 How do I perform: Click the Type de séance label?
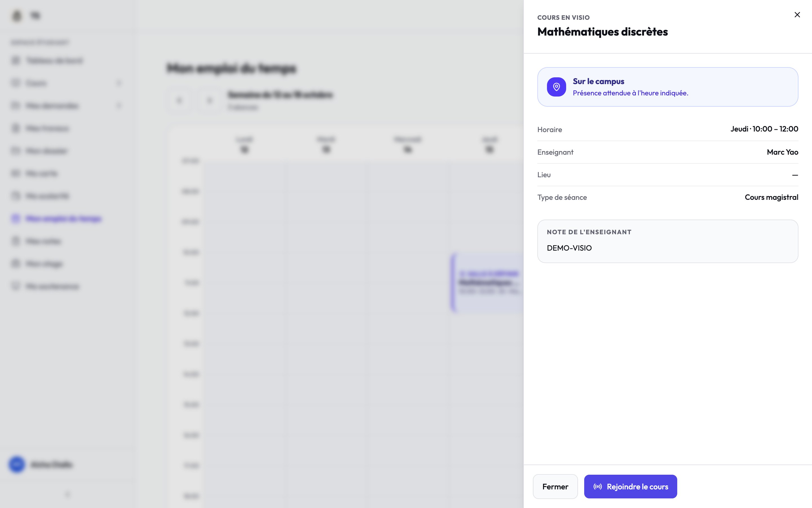tap(562, 197)
